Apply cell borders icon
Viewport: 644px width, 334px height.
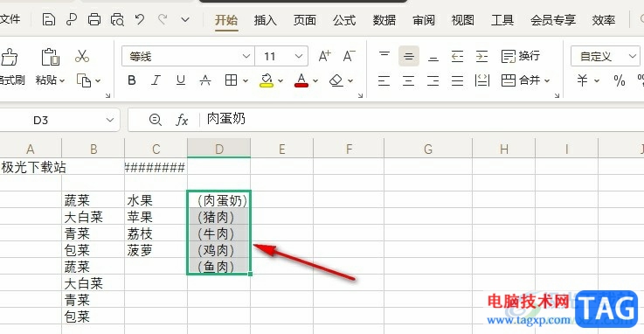click(x=232, y=80)
